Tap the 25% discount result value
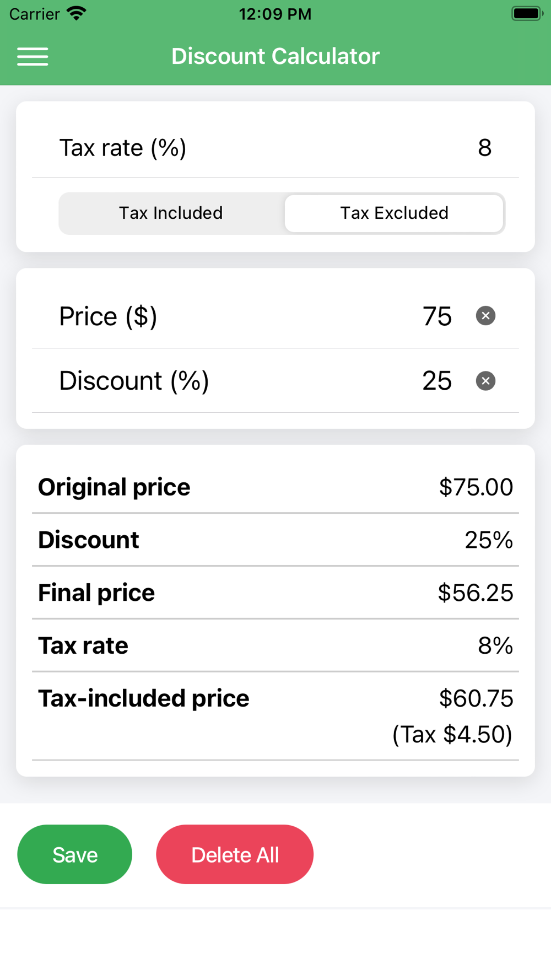 coord(489,540)
